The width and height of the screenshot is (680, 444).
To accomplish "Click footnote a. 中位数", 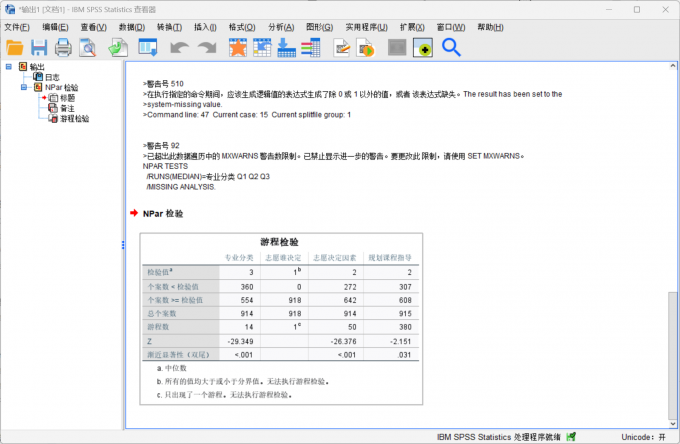I will 172,368.
